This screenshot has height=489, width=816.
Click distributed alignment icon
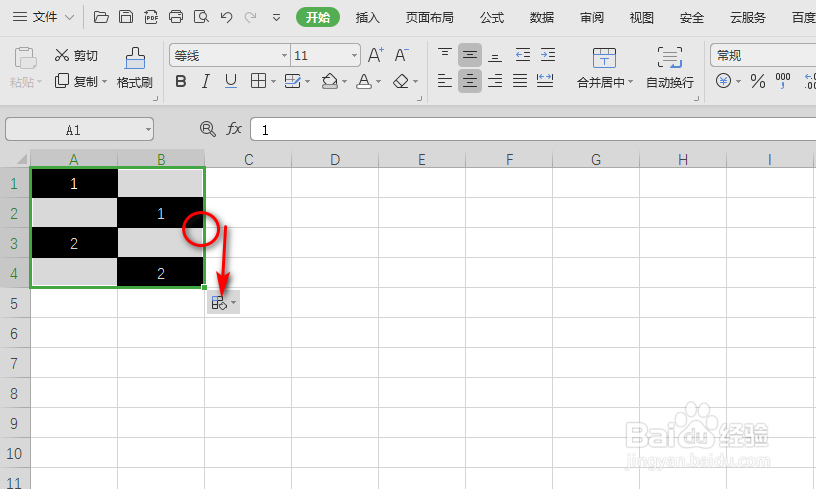point(545,81)
